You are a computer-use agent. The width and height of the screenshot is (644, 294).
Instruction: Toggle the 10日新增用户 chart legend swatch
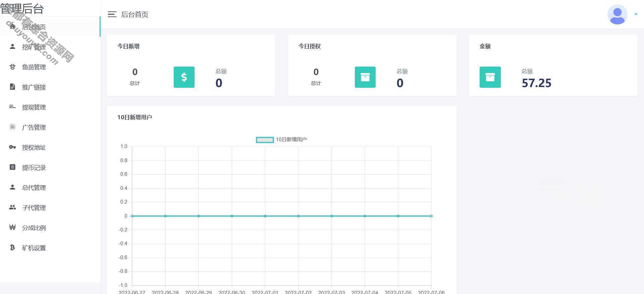(265, 140)
